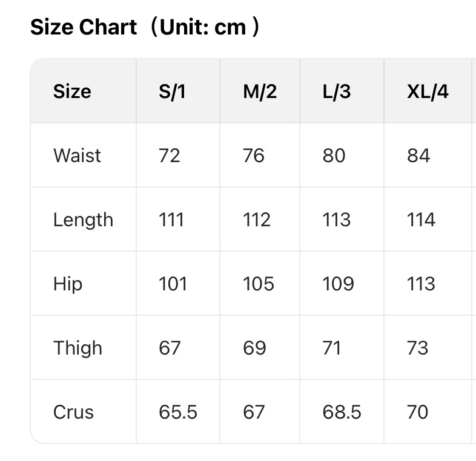The width and height of the screenshot is (476, 461).
Task: Select thigh value 69 for M/2
Action: click(254, 348)
